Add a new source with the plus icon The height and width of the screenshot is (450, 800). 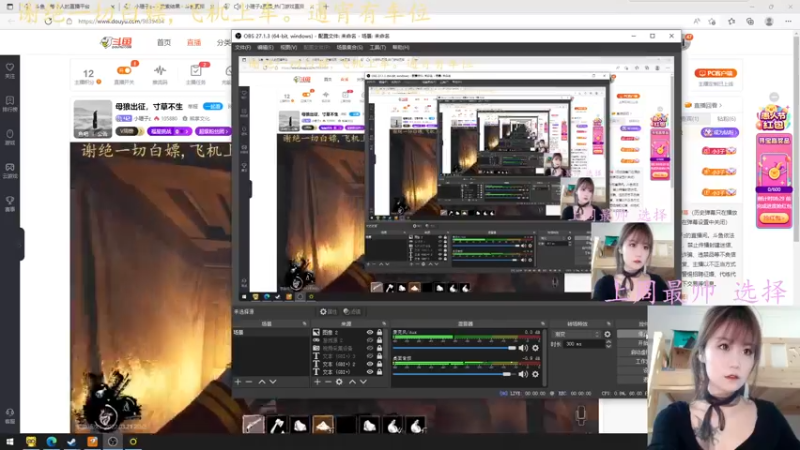(x=317, y=382)
